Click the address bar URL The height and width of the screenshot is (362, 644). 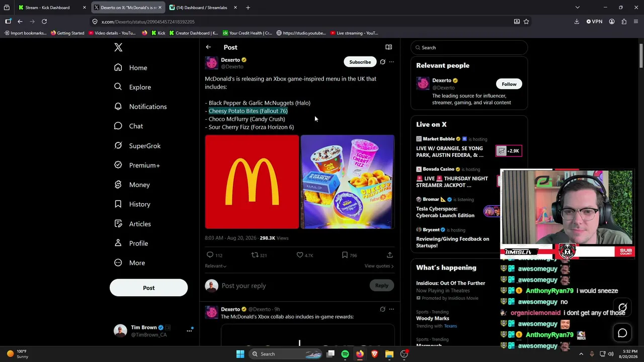pyautogui.click(x=148, y=22)
